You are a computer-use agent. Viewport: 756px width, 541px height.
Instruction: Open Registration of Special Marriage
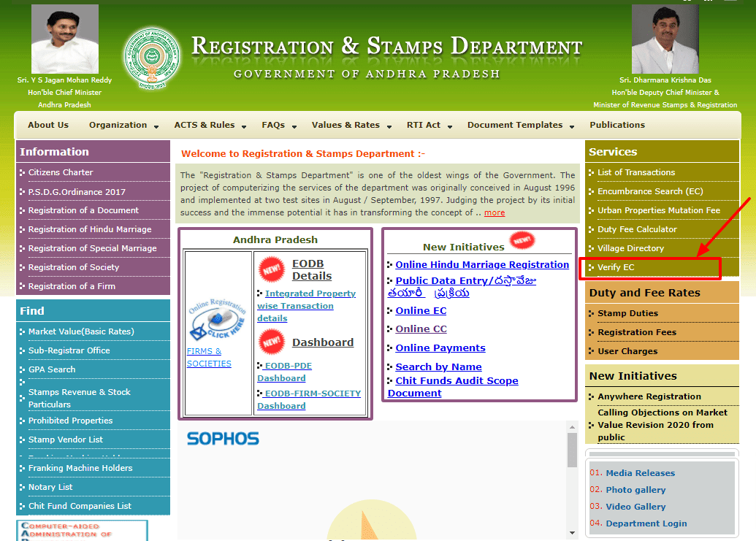(x=93, y=248)
